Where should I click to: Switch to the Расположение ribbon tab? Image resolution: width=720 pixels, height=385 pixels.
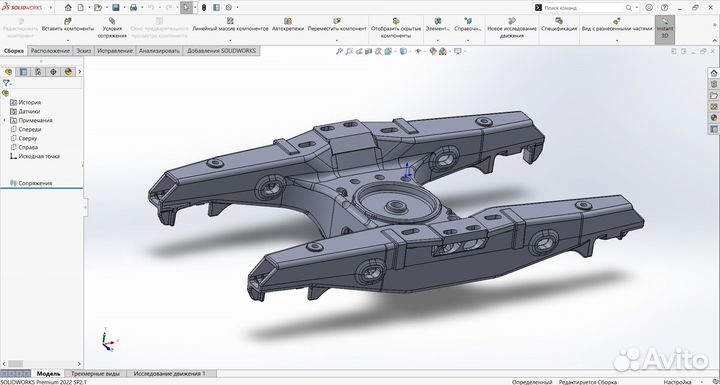tap(51, 51)
